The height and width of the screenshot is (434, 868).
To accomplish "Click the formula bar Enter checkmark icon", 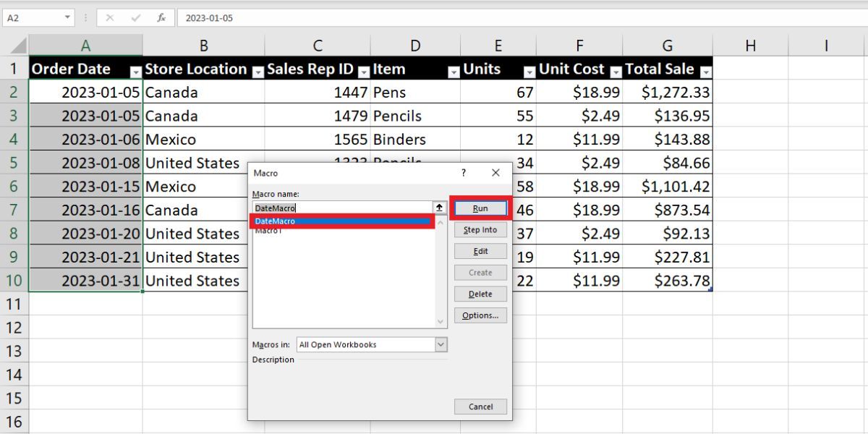I will click(135, 17).
